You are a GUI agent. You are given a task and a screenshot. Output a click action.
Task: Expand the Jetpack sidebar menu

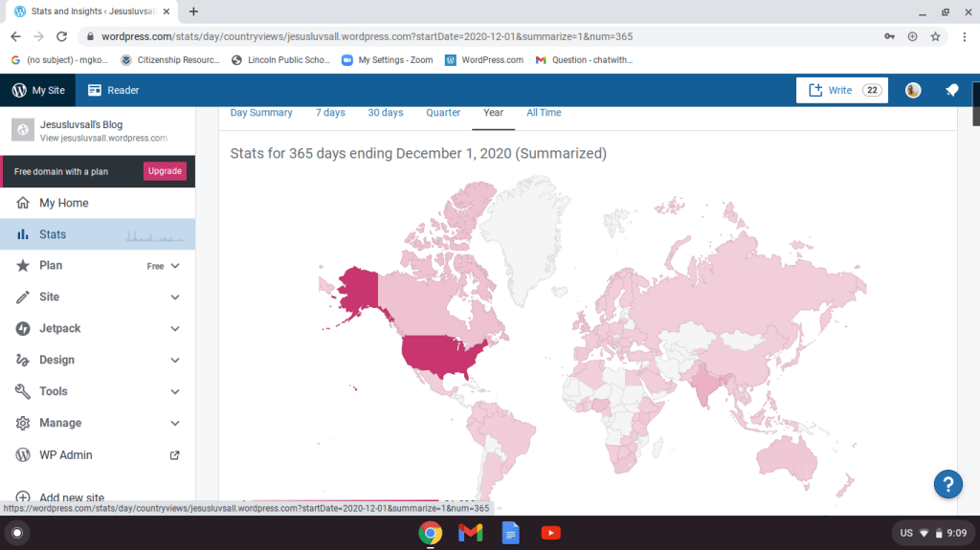click(x=175, y=329)
